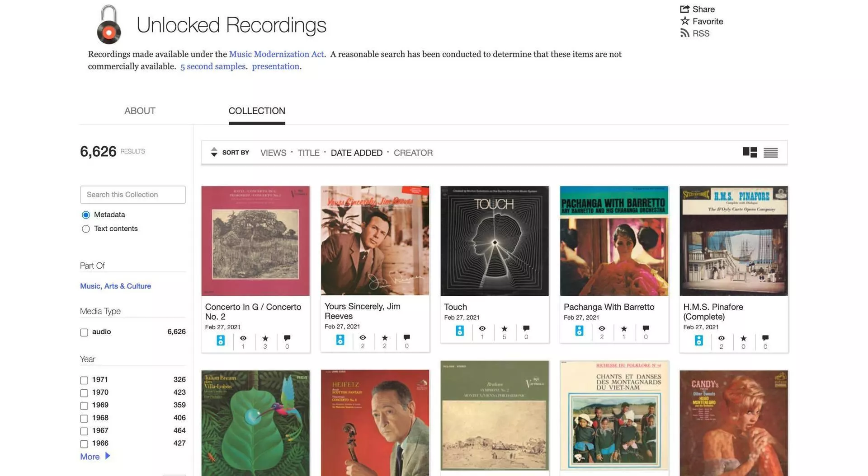The width and height of the screenshot is (868, 476).
Task: Switch to tile grid view icon
Action: (750, 152)
